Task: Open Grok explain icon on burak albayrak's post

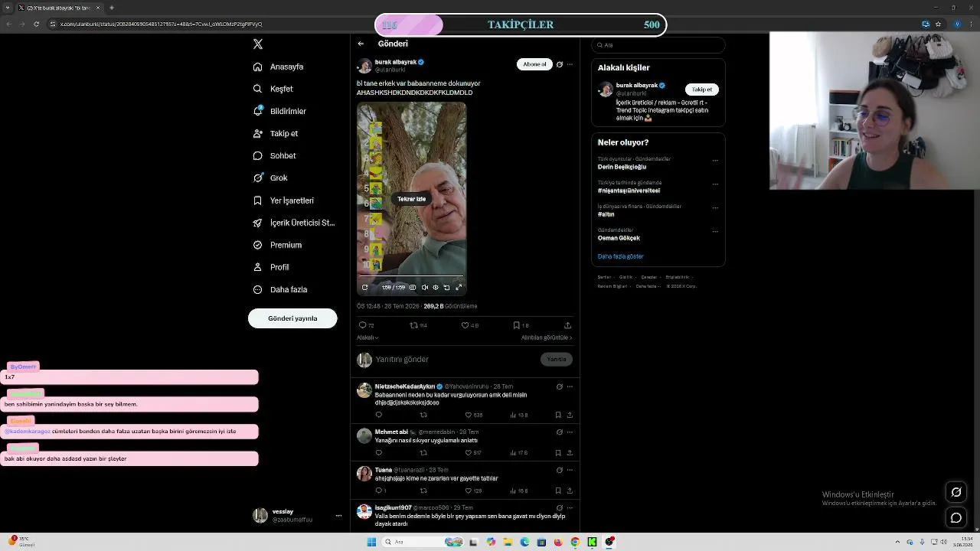Action: coord(560,64)
